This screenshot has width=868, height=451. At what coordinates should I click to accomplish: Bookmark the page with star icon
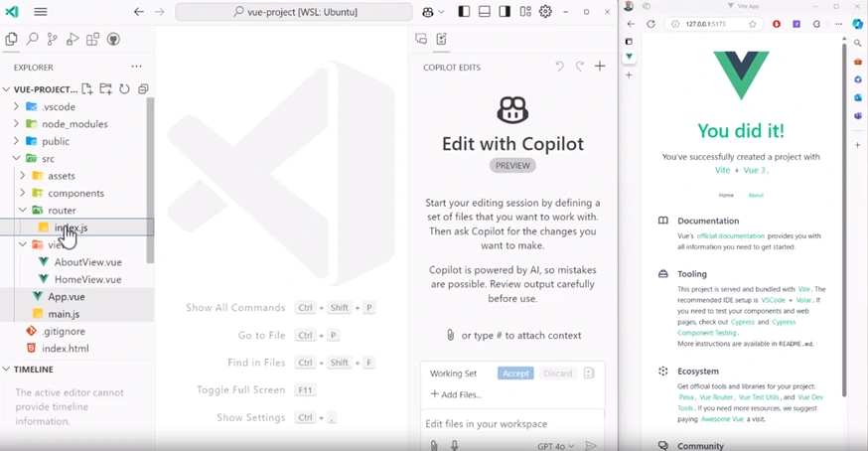click(x=753, y=24)
